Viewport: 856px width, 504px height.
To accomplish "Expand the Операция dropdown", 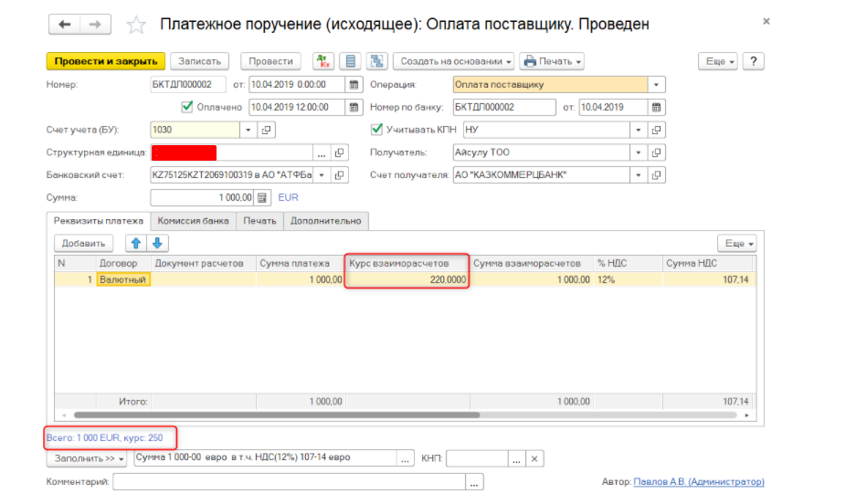I will 656,85.
